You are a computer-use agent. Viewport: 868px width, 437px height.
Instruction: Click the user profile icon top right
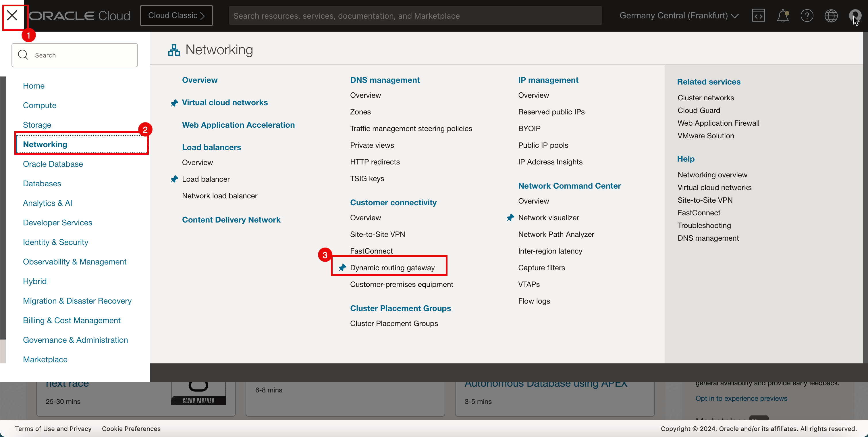[x=854, y=16]
